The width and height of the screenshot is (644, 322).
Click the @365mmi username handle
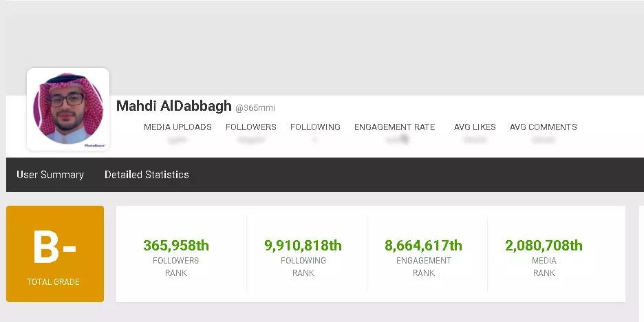pos(255,108)
